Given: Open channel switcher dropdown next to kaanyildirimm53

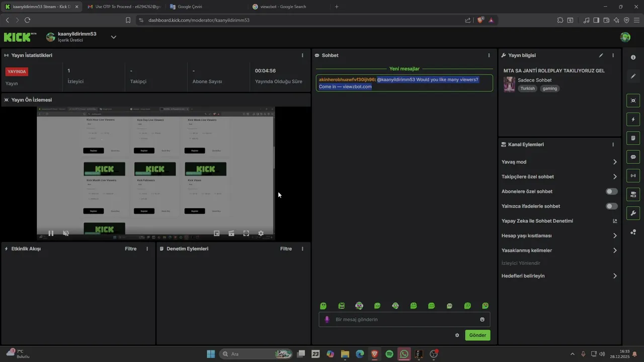Looking at the screenshot, I should pyautogui.click(x=113, y=37).
